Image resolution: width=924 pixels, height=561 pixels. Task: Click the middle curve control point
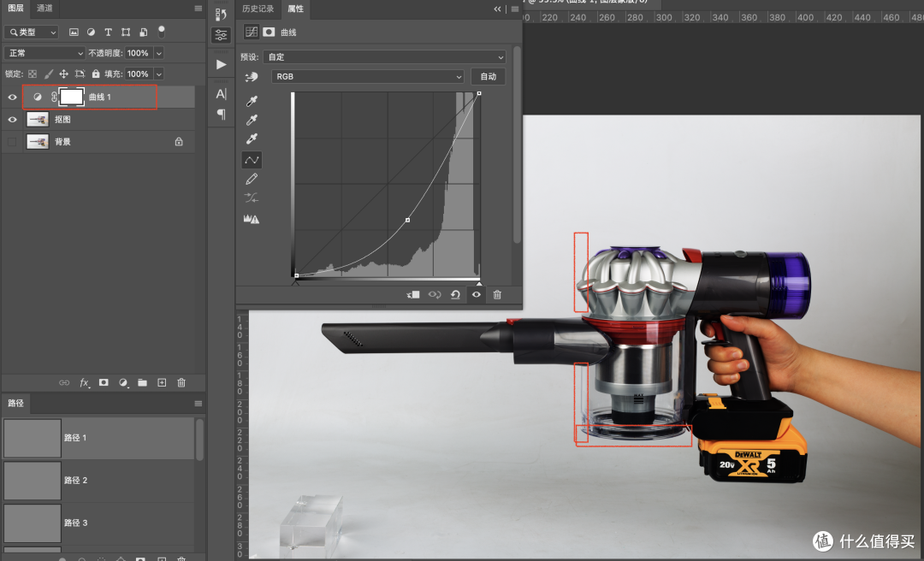(x=408, y=220)
